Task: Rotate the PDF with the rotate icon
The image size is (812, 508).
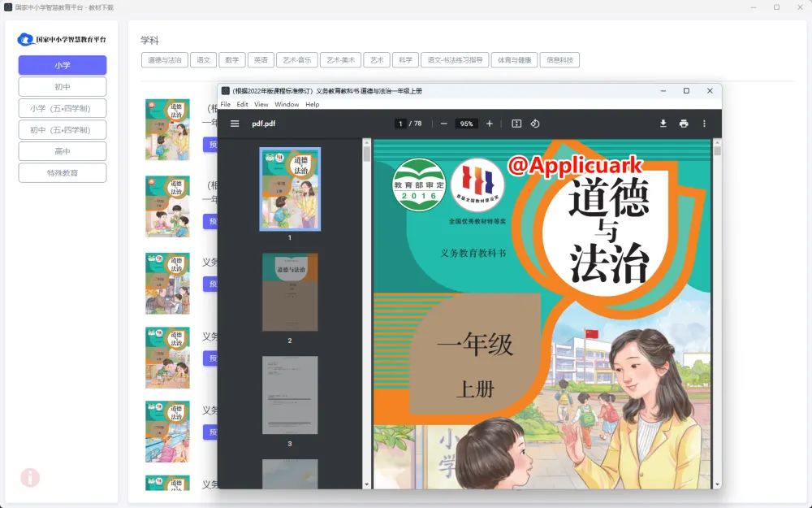Action: coord(536,124)
